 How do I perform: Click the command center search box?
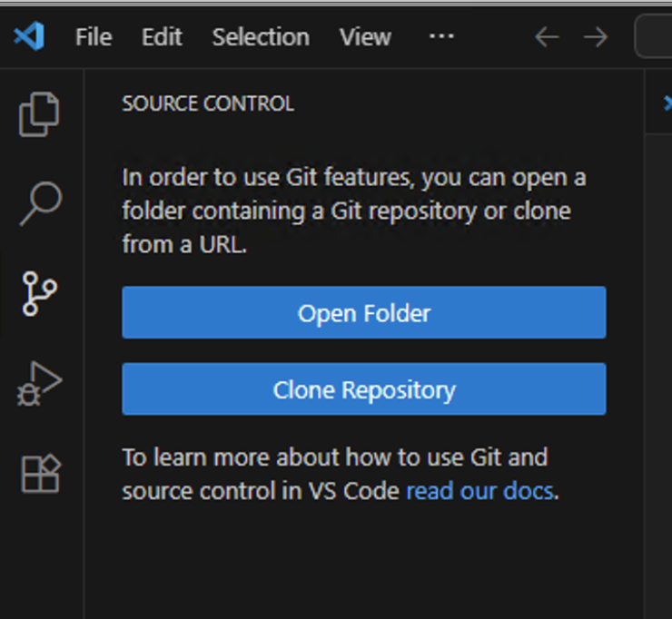(x=654, y=37)
